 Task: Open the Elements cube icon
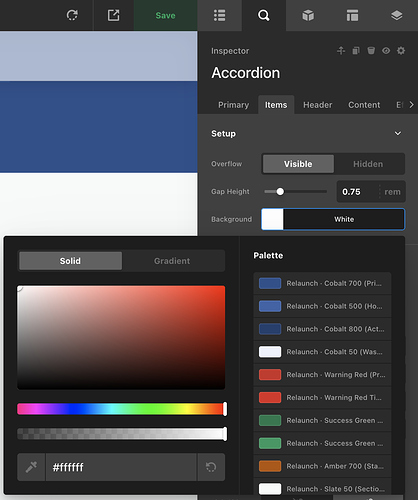pos(308,15)
